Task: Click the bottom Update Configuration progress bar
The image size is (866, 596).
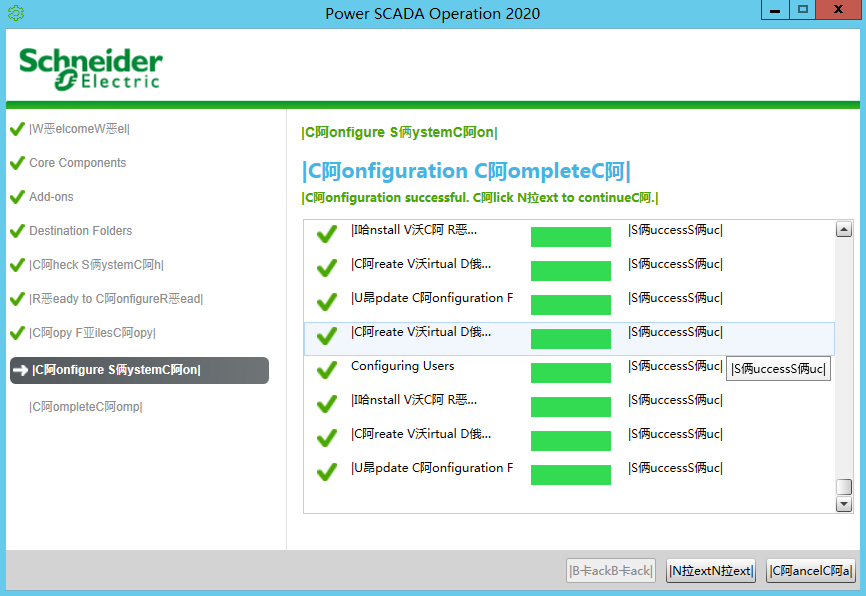Action: [x=571, y=475]
